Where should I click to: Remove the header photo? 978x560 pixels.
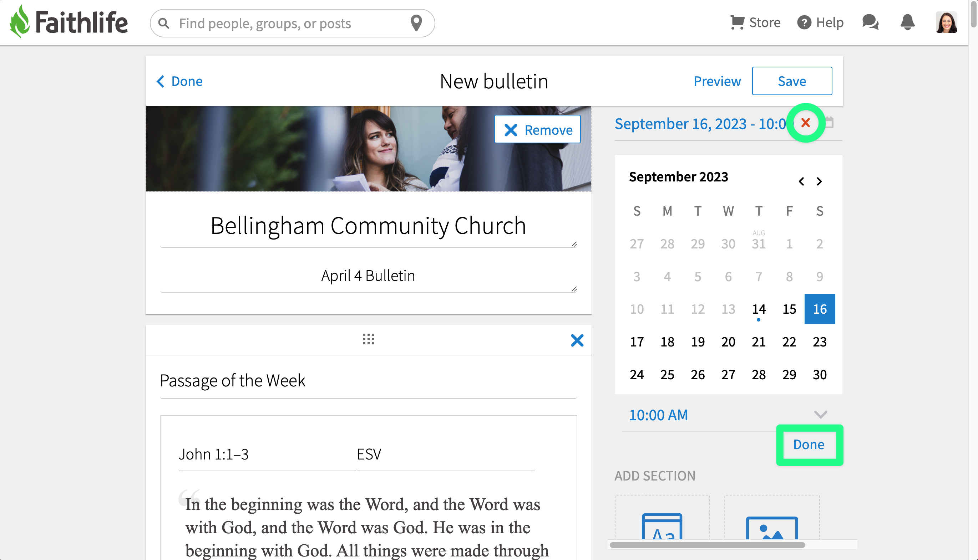click(538, 130)
